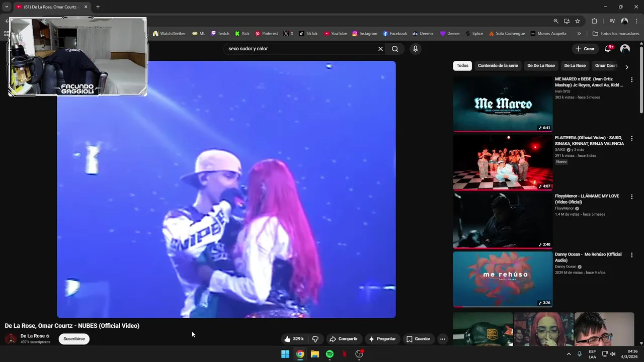The width and height of the screenshot is (644, 362).
Task: Show hidden system tray icons
Action: point(569,354)
